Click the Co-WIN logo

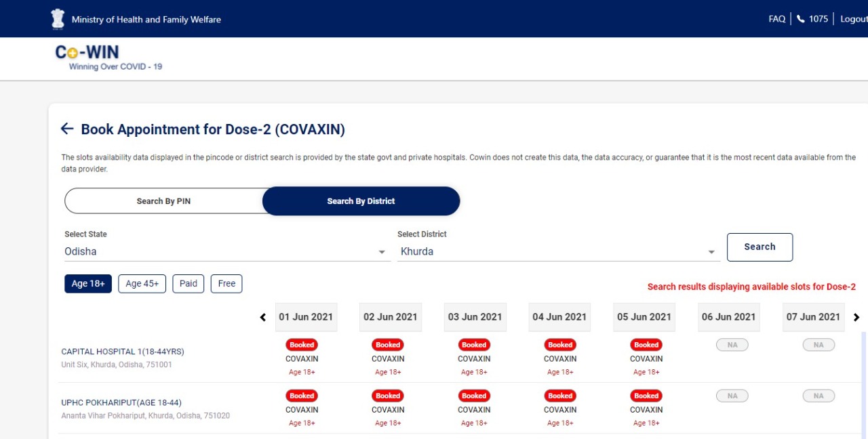point(87,54)
